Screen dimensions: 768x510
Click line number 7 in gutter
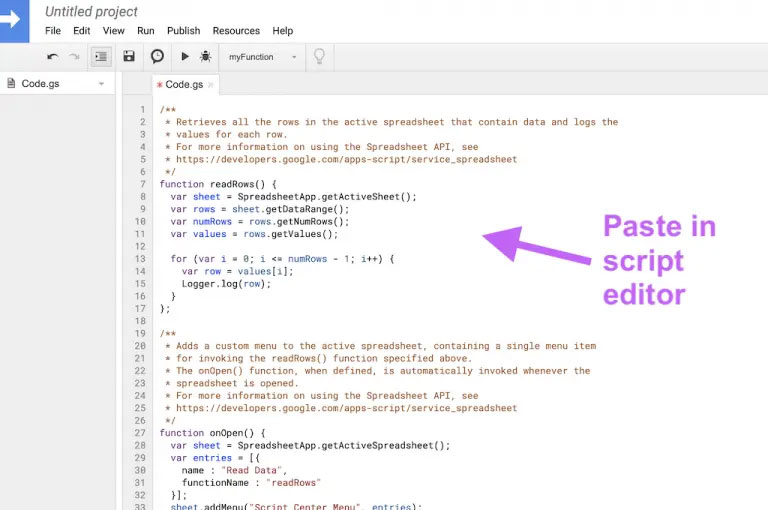[x=143, y=184]
